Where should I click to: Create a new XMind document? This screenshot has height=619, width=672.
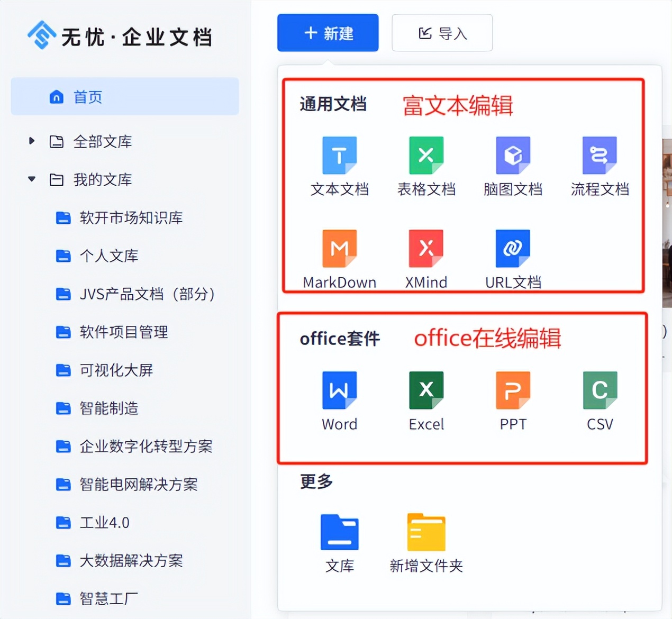coord(426,259)
